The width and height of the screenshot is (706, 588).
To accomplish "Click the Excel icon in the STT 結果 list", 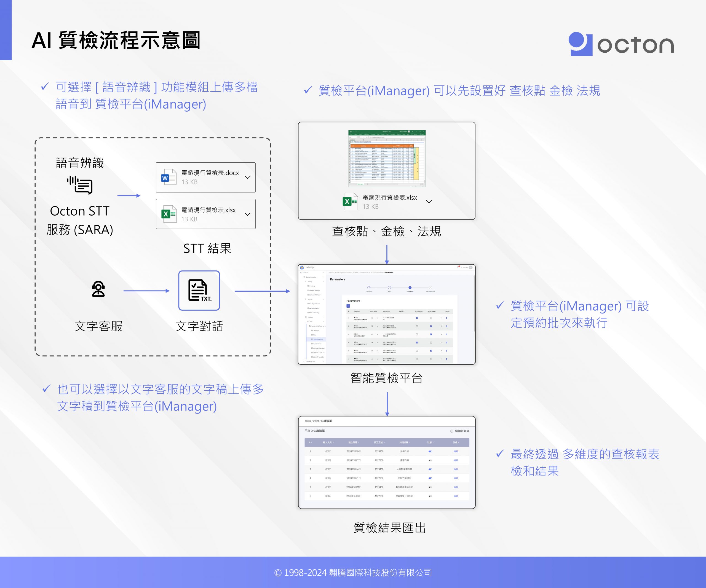I will click(169, 214).
